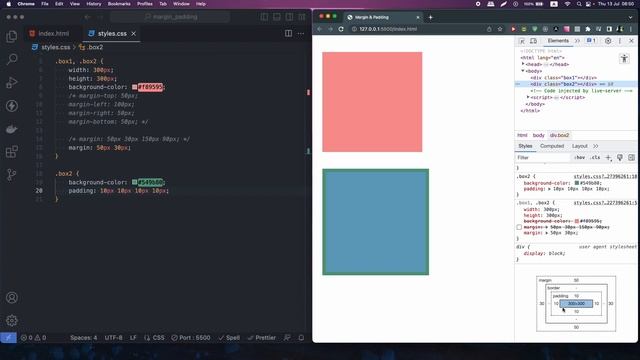
Task: Click the Port : 5500 live server item
Action: pyautogui.click(x=191, y=338)
